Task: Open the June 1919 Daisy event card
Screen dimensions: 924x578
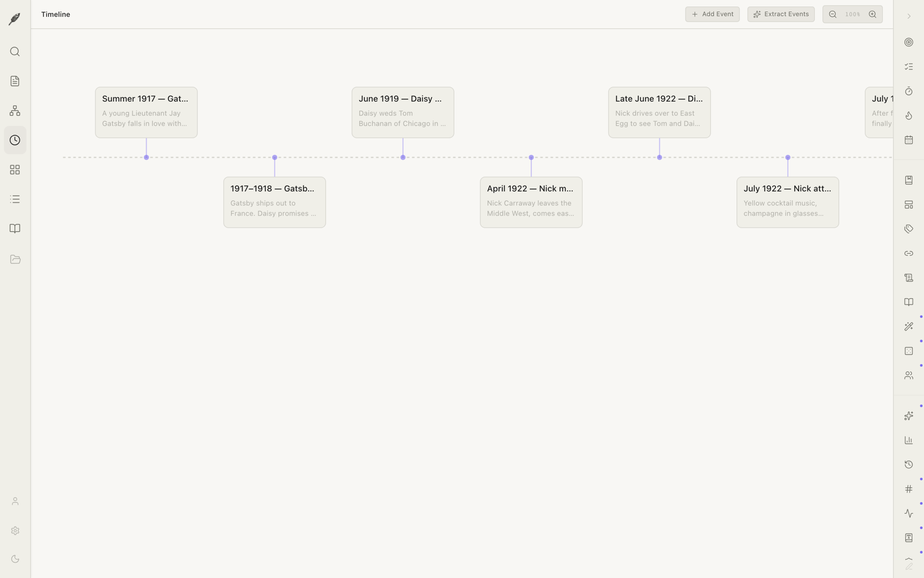Action: click(x=403, y=112)
